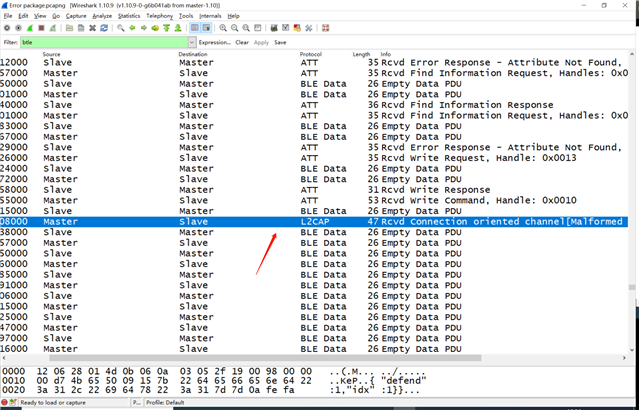This screenshot has width=639, height=410.
Task: Open preferences (tools icon)
Action: tap(308, 28)
